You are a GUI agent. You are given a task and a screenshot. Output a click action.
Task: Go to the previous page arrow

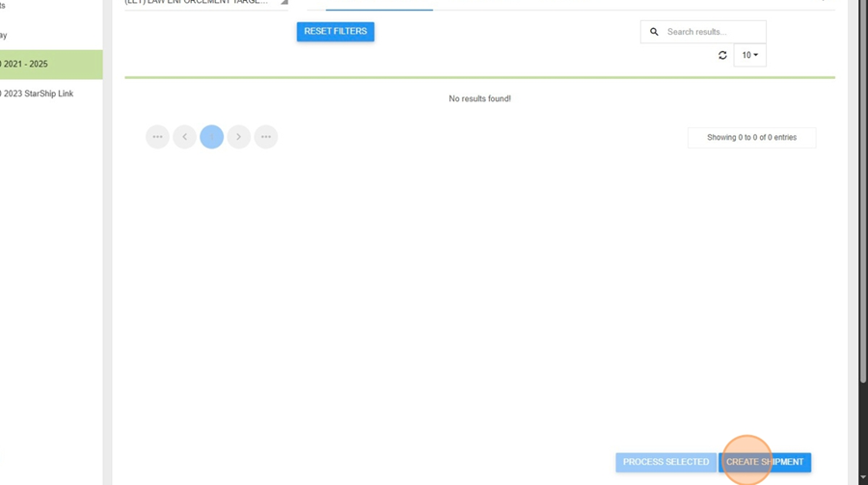coord(184,137)
